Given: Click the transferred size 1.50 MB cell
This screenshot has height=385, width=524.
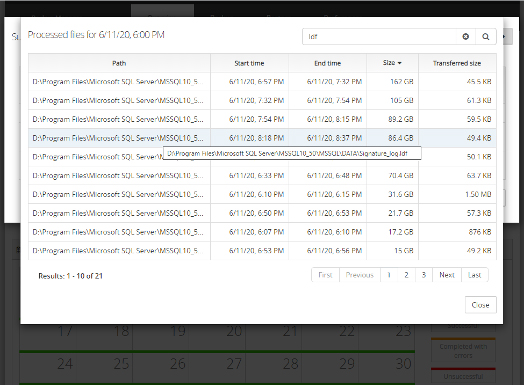Looking at the screenshot, I should 478,194.
